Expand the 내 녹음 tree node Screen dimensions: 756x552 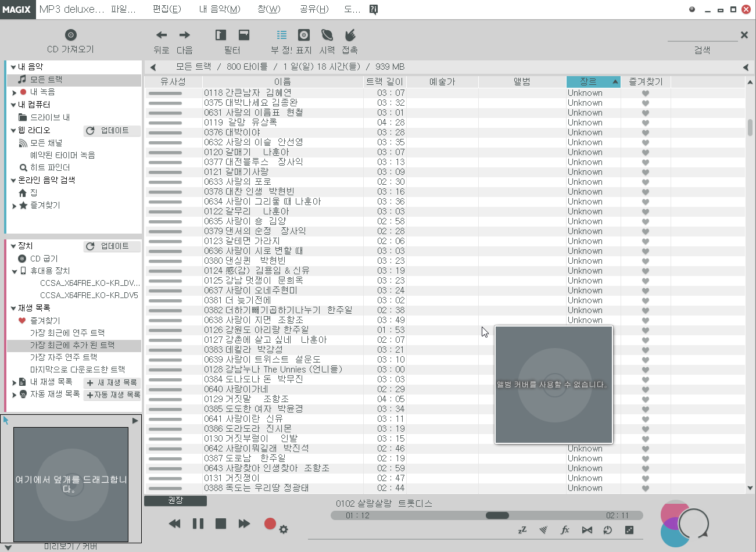click(15, 92)
